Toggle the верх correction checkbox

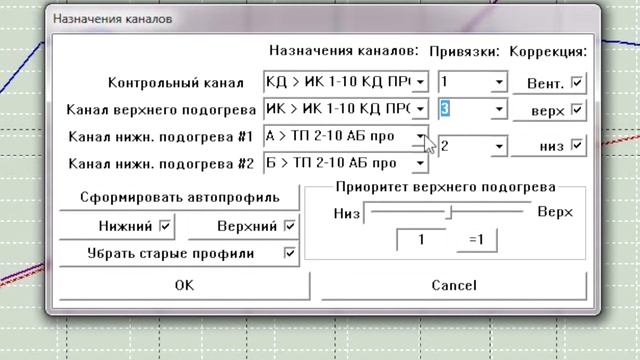(576, 110)
